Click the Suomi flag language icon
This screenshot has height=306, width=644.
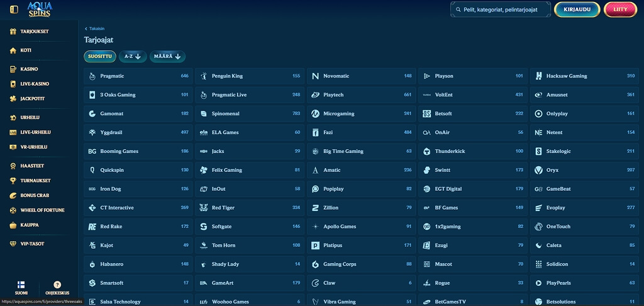coord(21,285)
